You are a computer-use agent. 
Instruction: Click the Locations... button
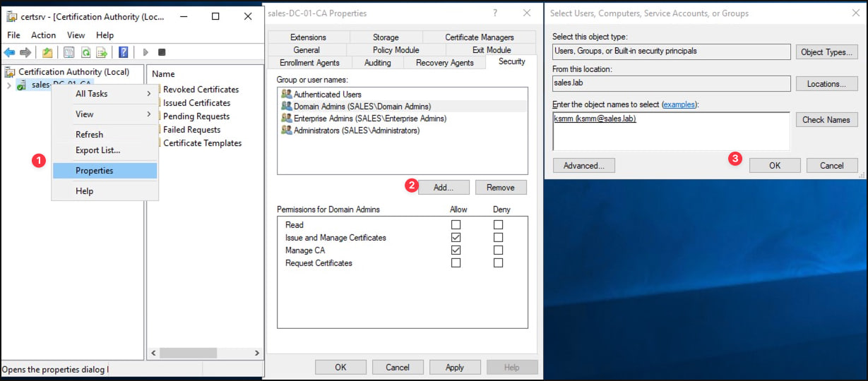pyautogui.click(x=827, y=84)
